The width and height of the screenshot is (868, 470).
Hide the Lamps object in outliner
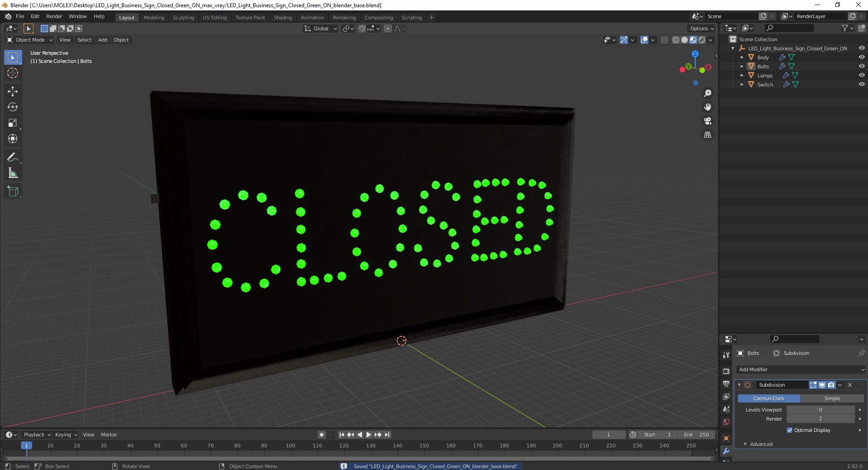(862, 76)
